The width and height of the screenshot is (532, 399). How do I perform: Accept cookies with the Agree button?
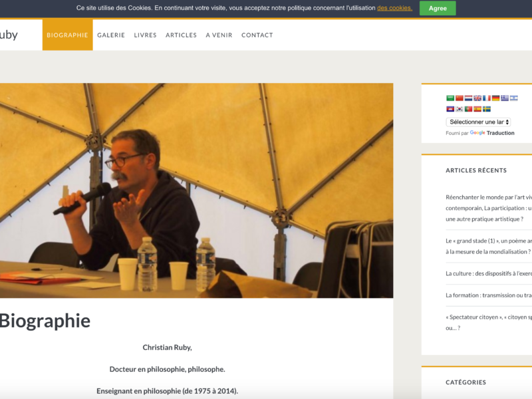pos(438,8)
